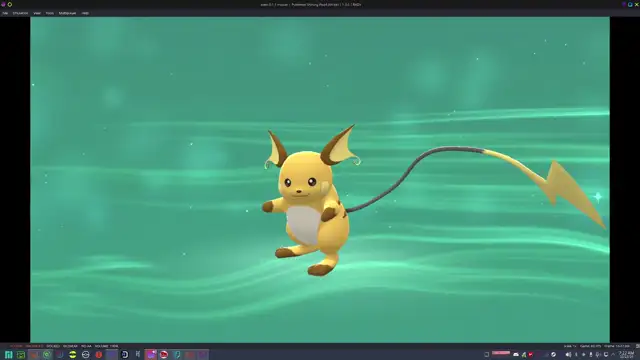Toggle the NORMAL GPU accuracy status button
This screenshot has width=640, height=360.
34,346
